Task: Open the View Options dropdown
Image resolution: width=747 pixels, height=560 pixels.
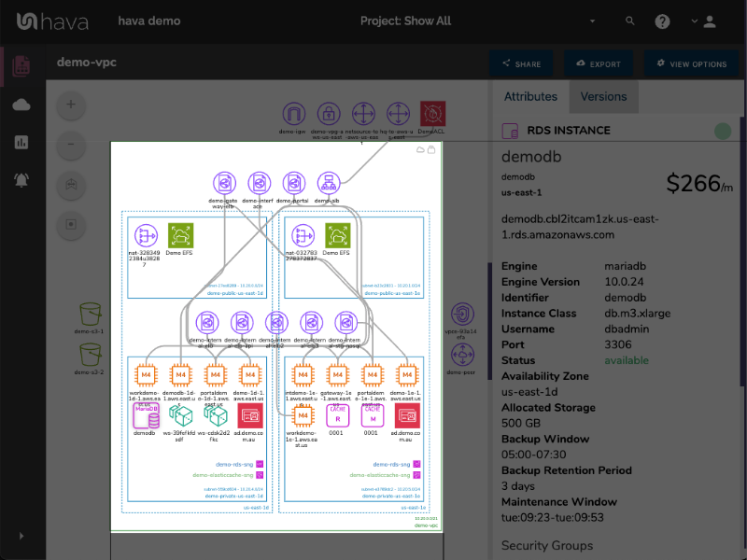Action: [693, 64]
